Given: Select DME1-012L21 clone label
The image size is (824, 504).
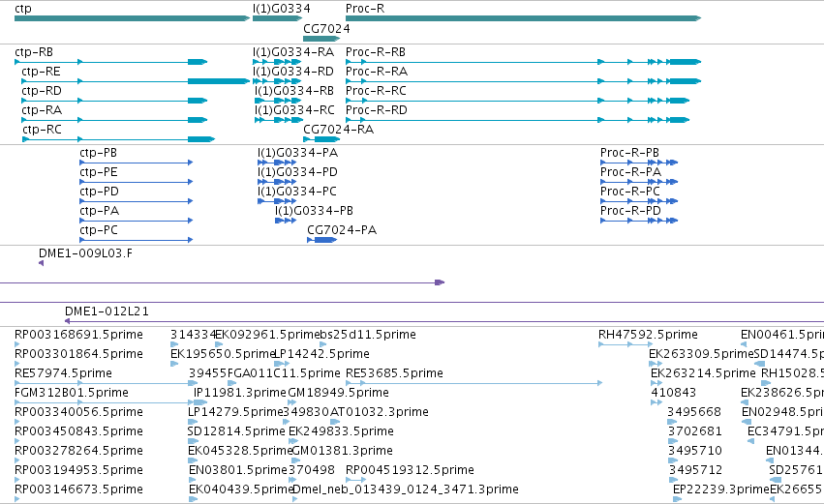Looking at the screenshot, I should pyautogui.click(x=107, y=311).
